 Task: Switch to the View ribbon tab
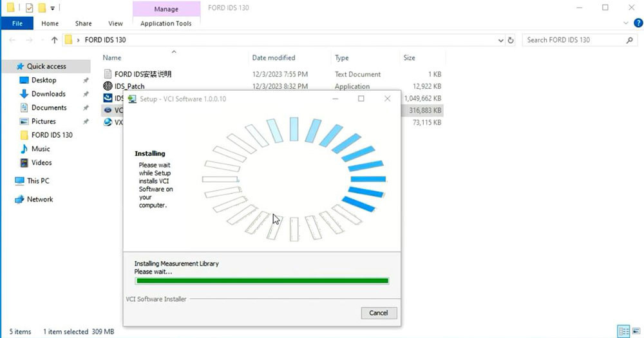pyautogui.click(x=115, y=23)
